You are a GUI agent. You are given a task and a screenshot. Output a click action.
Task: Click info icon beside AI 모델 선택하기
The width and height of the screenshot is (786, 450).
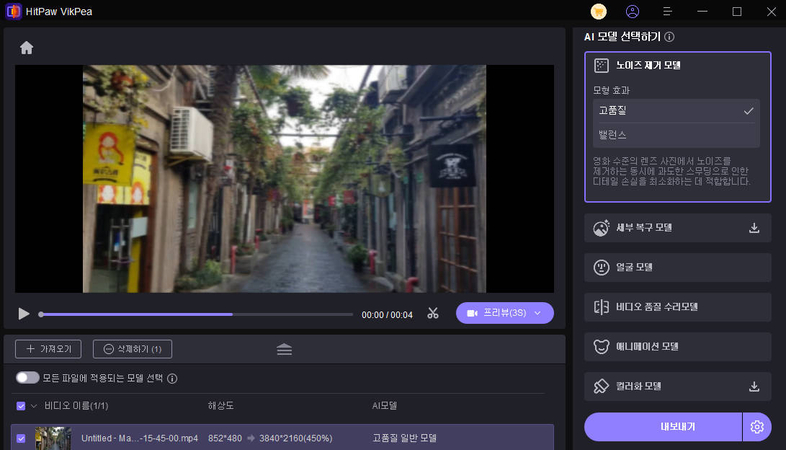click(669, 37)
